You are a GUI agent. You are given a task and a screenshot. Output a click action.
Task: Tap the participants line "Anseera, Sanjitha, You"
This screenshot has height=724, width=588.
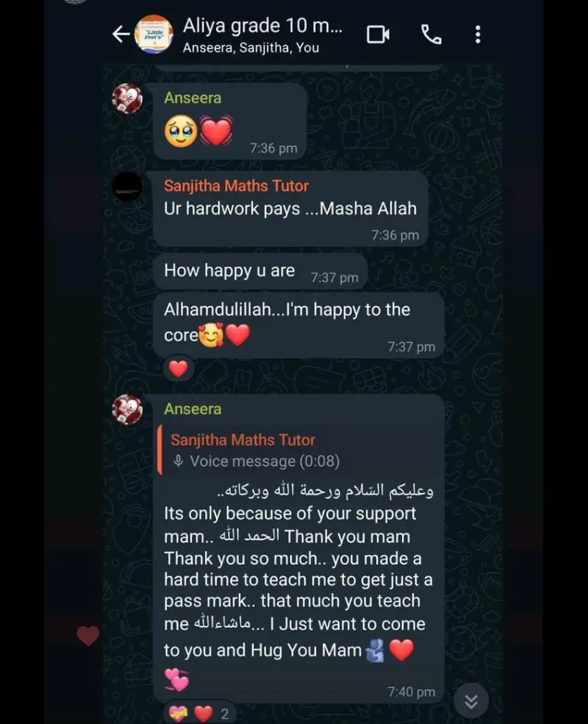pyautogui.click(x=251, y=48)
